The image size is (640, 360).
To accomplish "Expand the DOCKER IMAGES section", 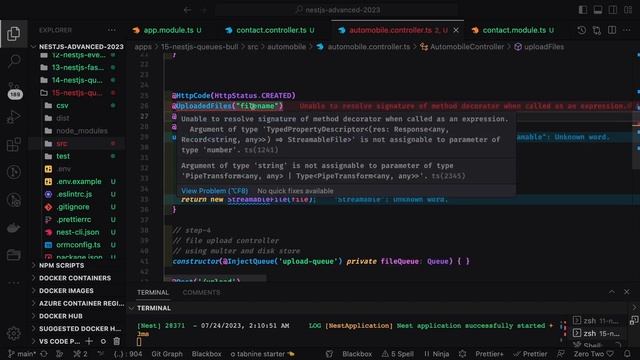I will pyautogui.click(x=78, y=291).
